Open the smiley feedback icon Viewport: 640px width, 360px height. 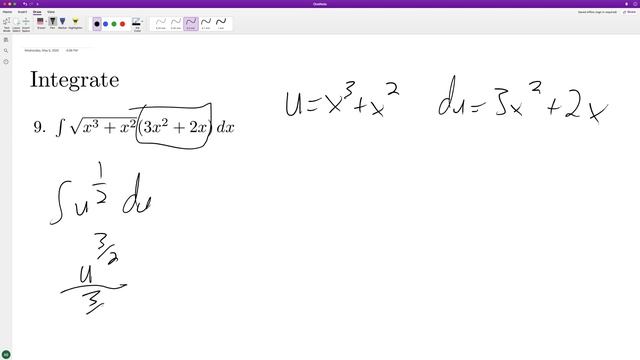point(636,4)
